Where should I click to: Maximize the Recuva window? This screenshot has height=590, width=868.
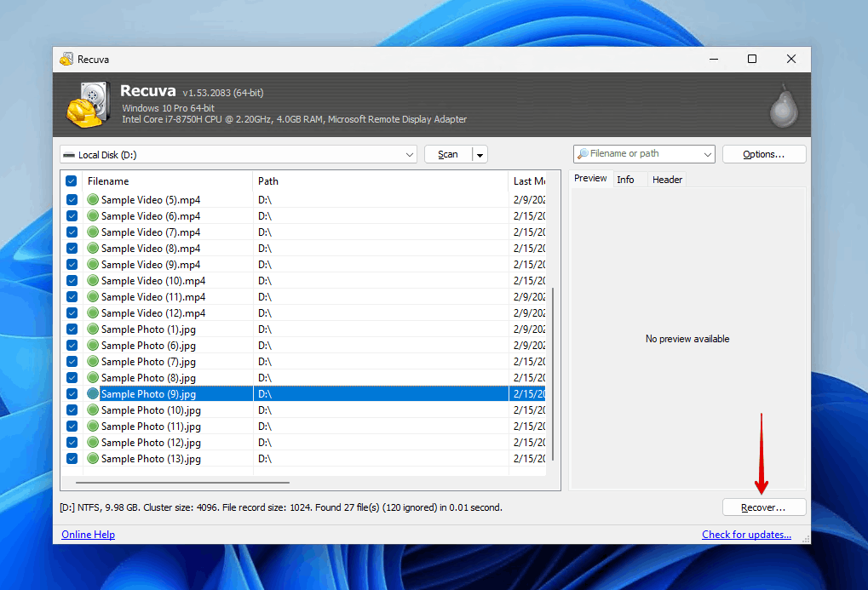click(752, 59)
